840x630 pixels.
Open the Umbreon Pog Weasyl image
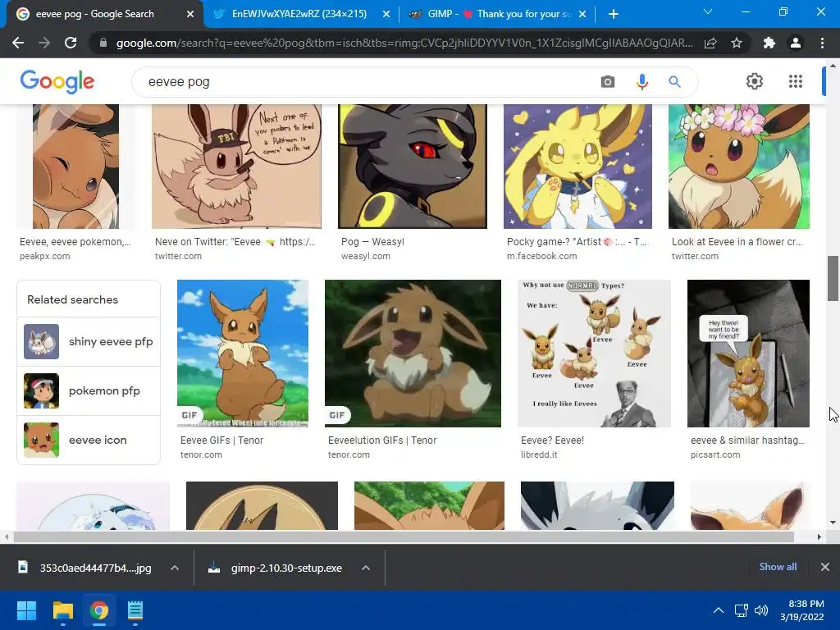(x=413, y=167)
